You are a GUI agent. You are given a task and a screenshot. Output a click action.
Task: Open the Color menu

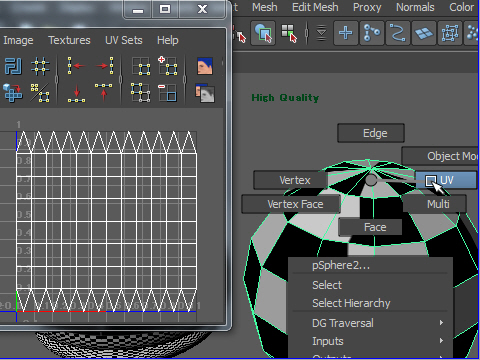pos(461,7)
